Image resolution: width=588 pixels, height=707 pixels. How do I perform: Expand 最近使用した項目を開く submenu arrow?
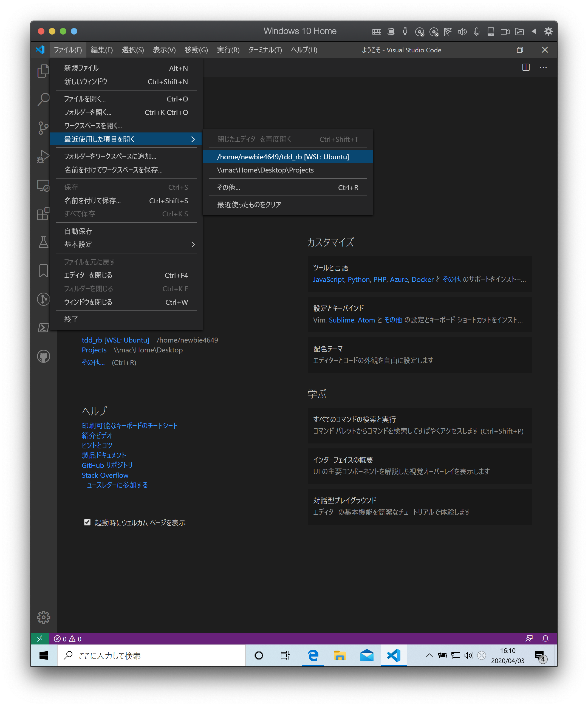193,139
